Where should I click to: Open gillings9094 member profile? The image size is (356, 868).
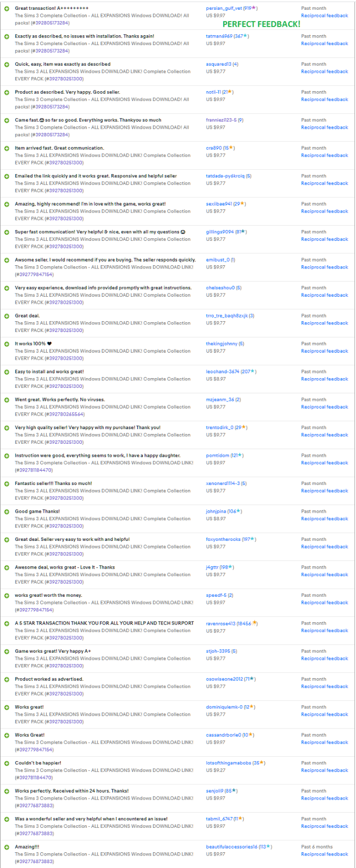click(220, 232)
